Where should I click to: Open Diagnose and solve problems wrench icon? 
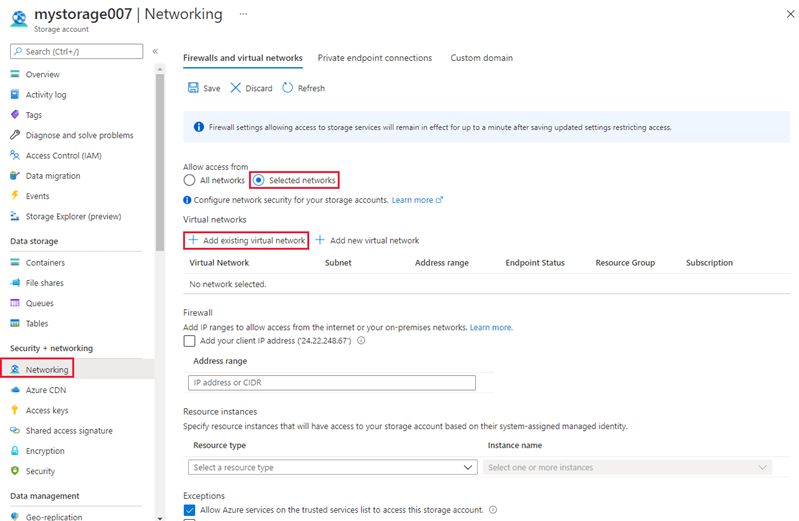coord(15,135)
